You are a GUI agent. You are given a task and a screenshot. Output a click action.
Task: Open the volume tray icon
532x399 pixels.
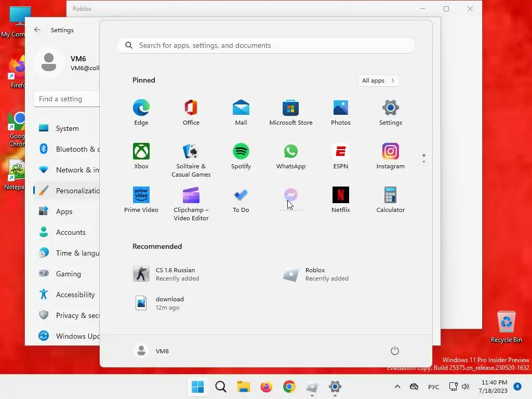click(465, 387)
